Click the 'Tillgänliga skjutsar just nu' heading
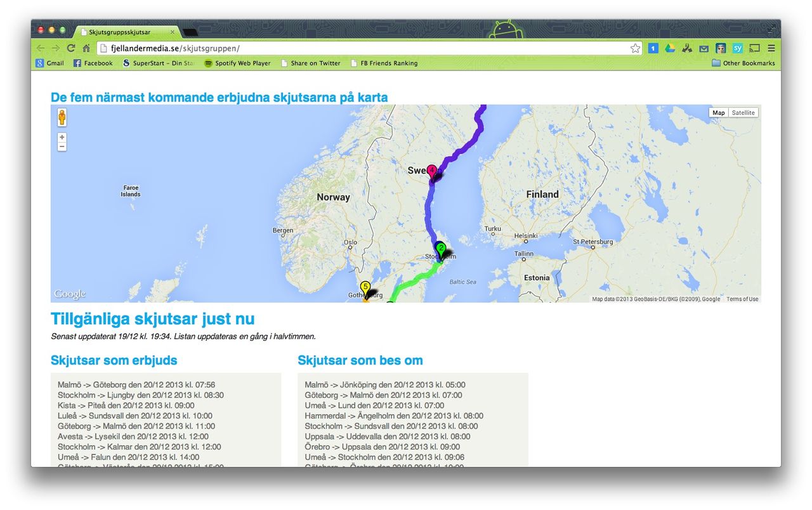 click(x=153, y=318)
